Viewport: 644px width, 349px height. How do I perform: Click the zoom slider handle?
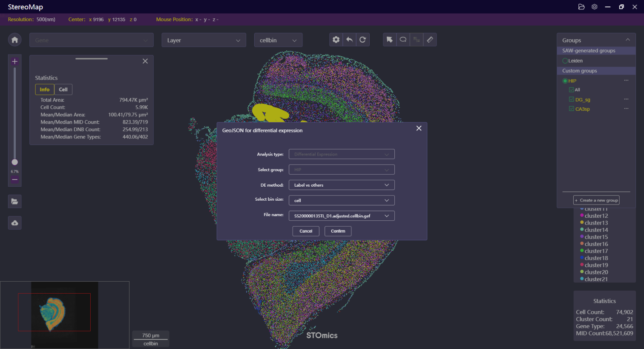(15, 162)
